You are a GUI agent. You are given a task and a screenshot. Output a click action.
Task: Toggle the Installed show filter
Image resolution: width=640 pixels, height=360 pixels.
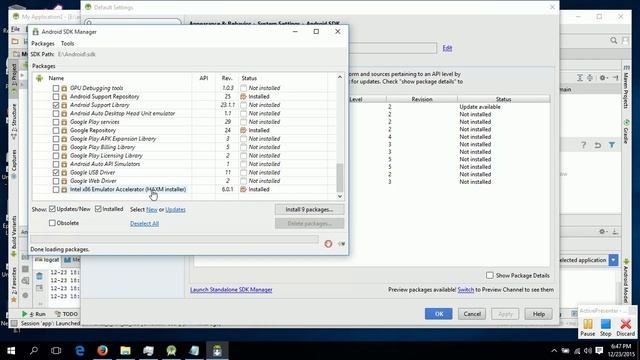tap(98, 209)
